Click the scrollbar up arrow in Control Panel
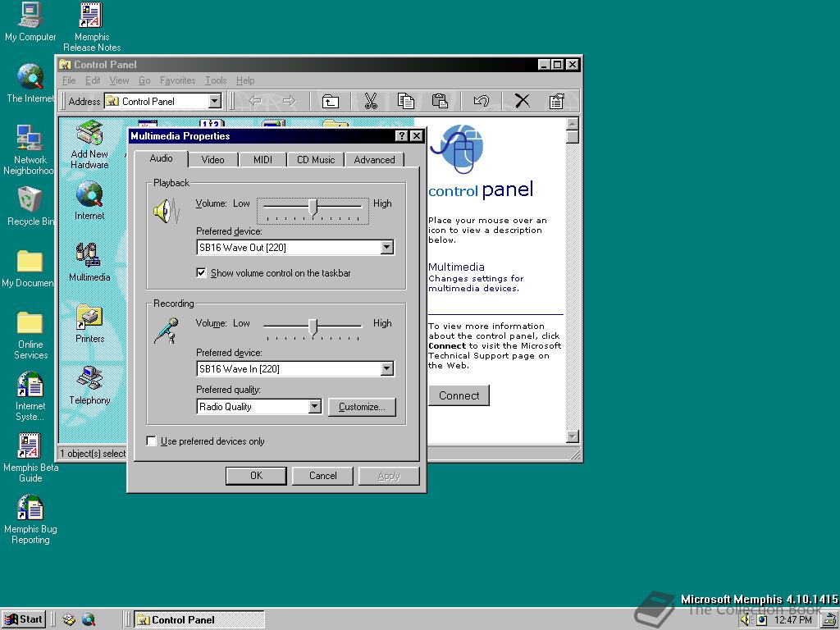The width and height of the screenshot is (840, 630). pos(572,125)
